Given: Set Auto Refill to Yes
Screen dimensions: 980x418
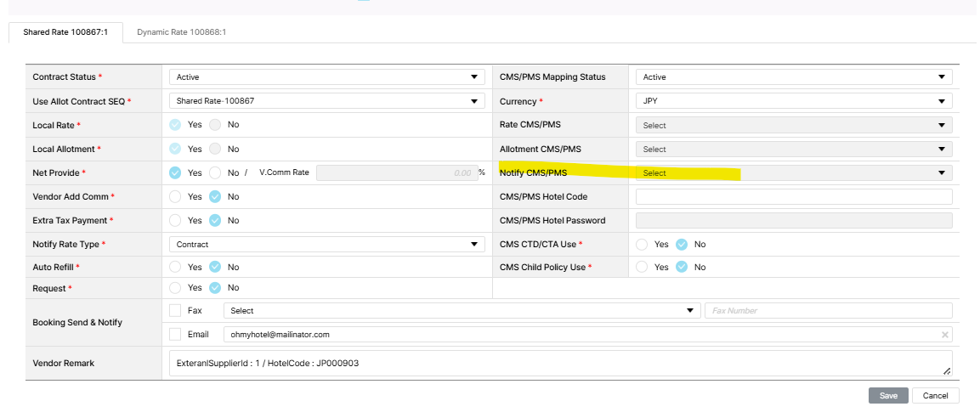Looking at the screenshot, I should [x=175, y=267].
